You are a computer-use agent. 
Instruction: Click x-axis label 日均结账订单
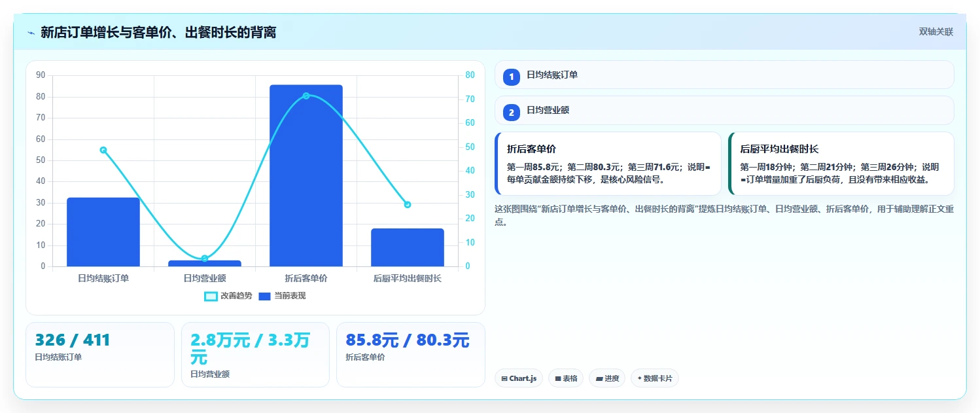pos(103,278)
